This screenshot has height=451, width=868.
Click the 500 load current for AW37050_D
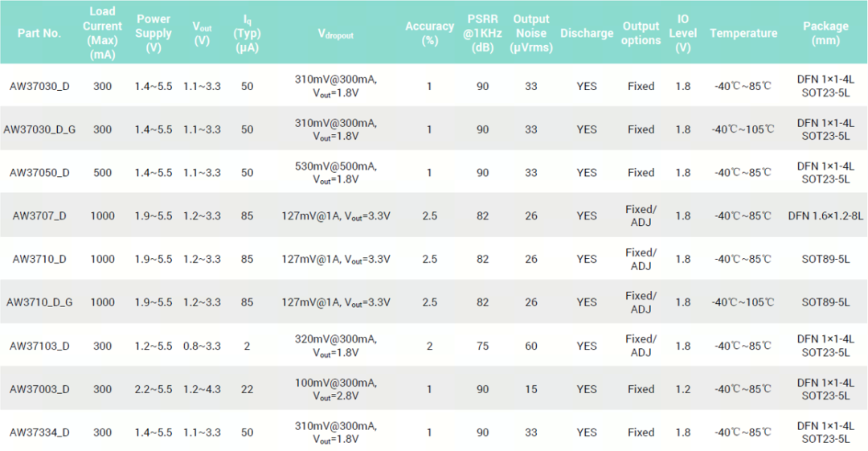(x=102, y=173)
